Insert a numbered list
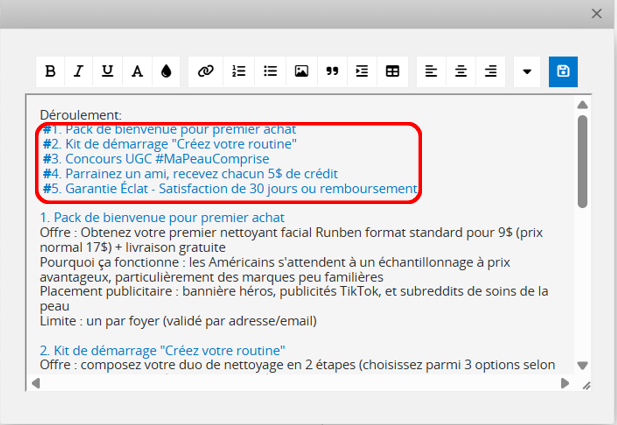This screenshot has height=425, width=617. point(238,71)
